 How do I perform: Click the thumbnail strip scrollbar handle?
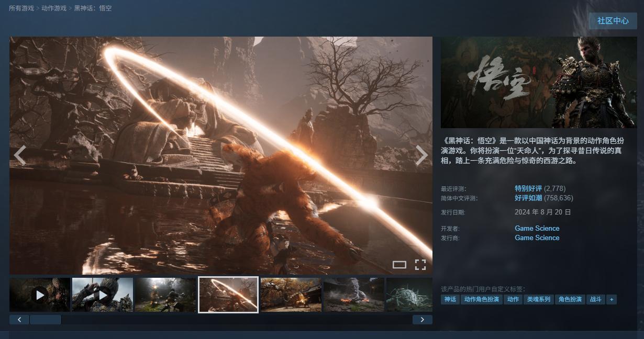point(46,320)
